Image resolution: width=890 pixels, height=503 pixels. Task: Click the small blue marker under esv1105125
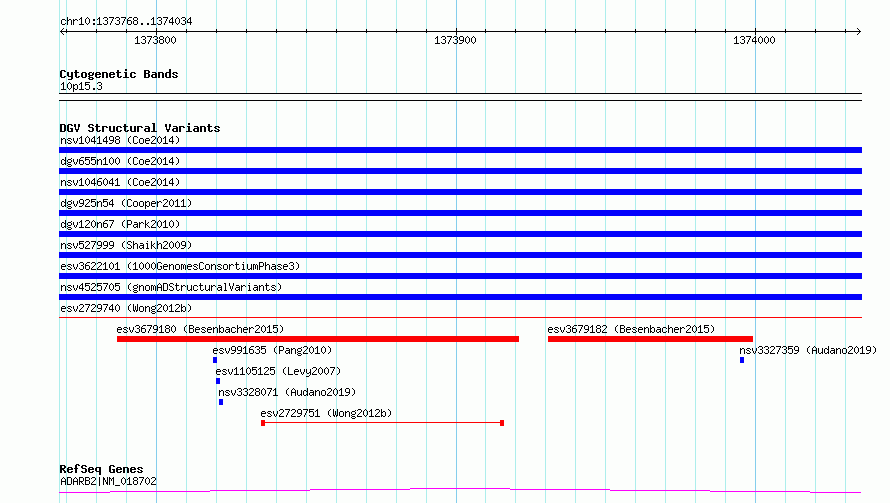218,381
